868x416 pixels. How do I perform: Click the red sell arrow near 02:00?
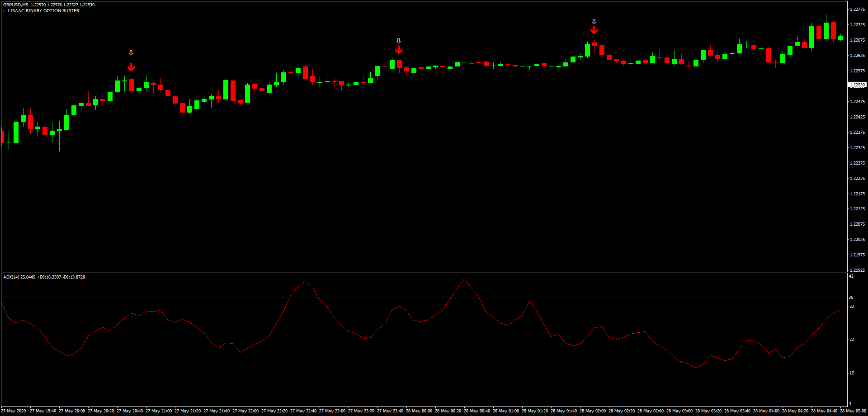(594, 29)
